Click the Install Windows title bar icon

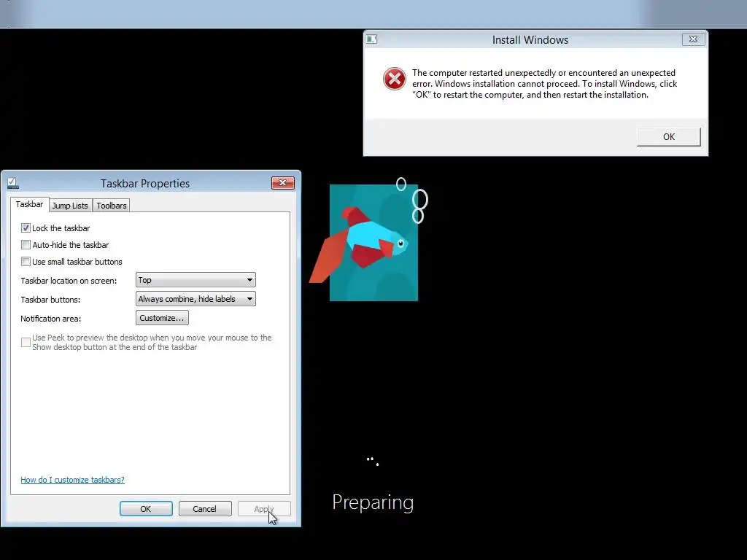point(371,39)
